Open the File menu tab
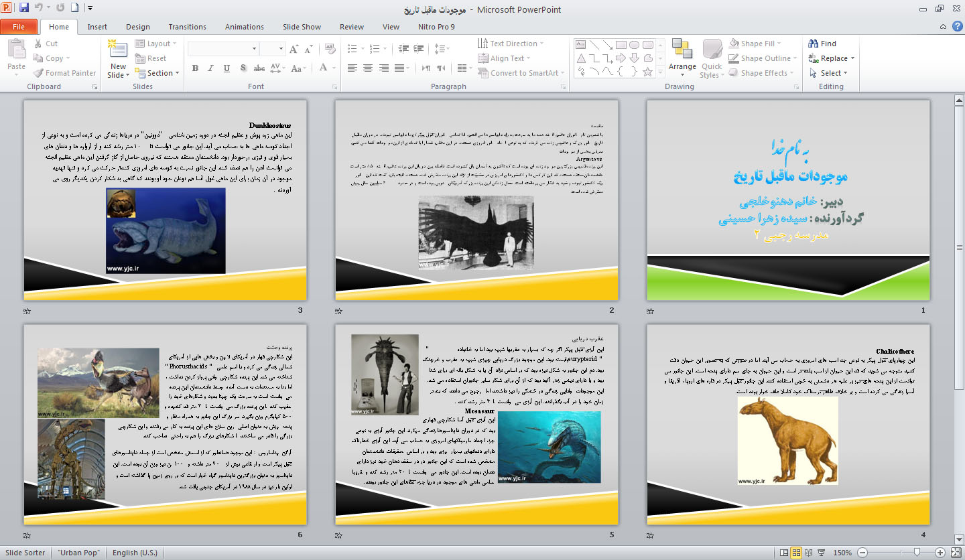 (x=19, y=27)
